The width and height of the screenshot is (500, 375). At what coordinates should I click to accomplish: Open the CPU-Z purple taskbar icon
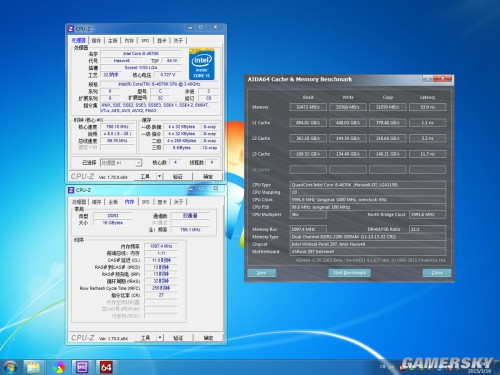pos(82,367)
